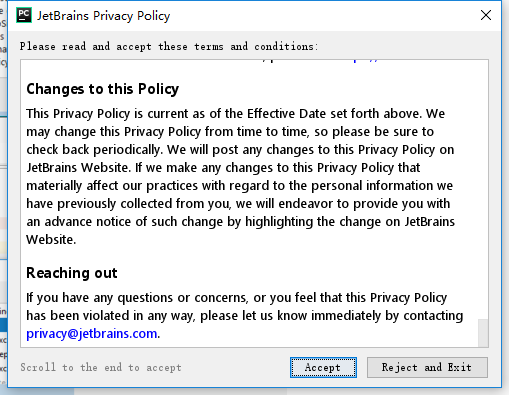Click the scrollbar thumb at bottom of policy
The image size is (509, 395).
tap(483, 333)
